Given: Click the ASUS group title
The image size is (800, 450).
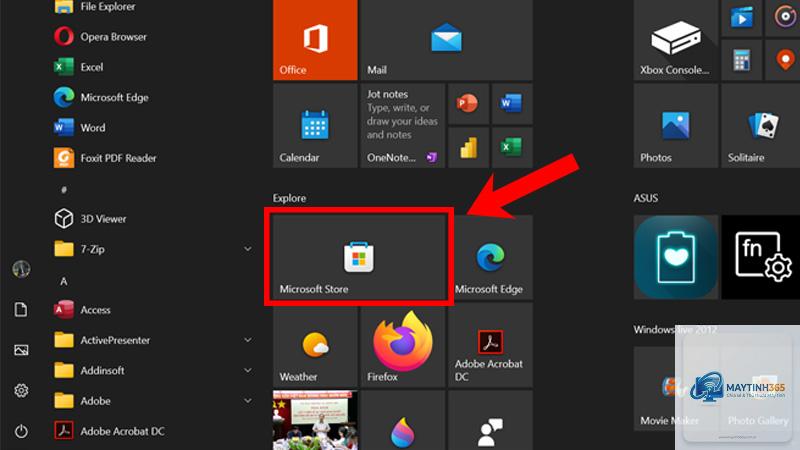Looking at the screenshot, I should tap(645, 198).
